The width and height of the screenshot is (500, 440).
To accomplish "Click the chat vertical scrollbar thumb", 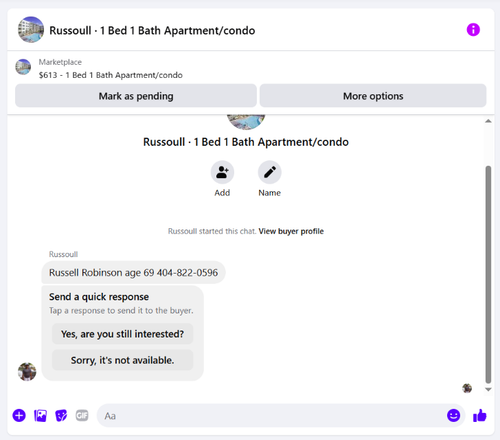I will pyautogui.click(x=488, y=275).
